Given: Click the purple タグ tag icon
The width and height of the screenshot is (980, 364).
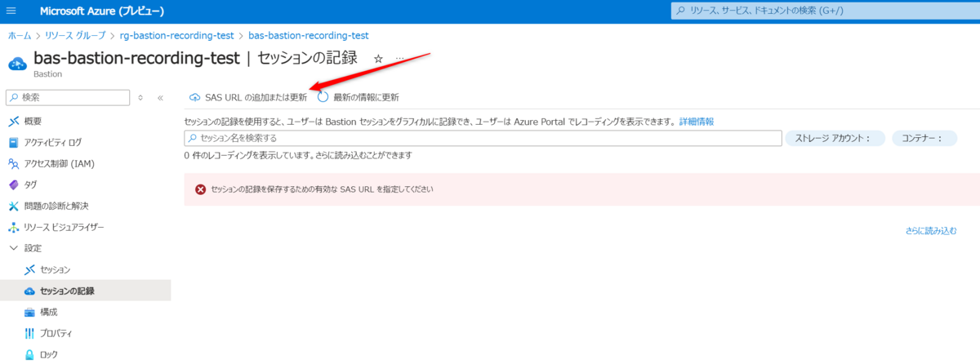Looking at the screenshot, I should click(13, 184).
